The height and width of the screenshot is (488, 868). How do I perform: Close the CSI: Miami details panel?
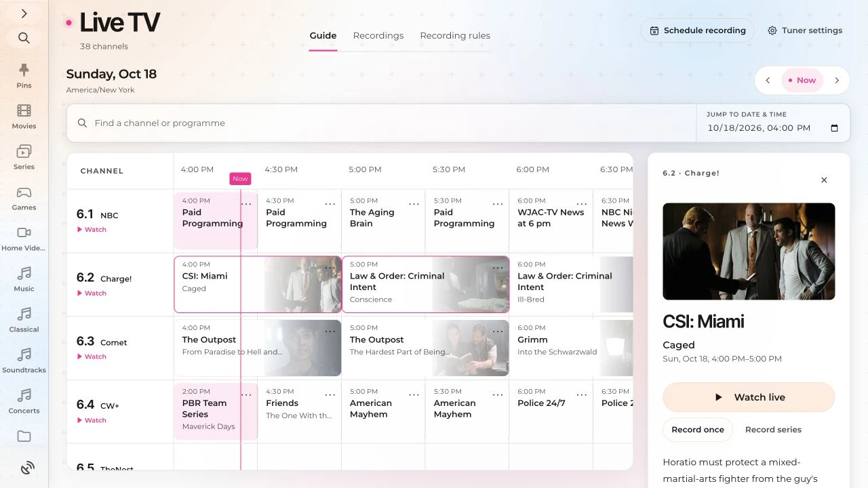click(824, 180)
